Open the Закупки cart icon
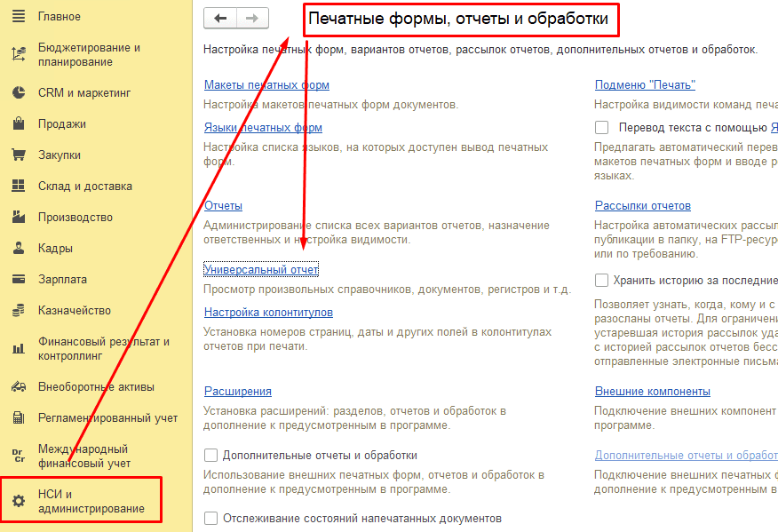 13,154
